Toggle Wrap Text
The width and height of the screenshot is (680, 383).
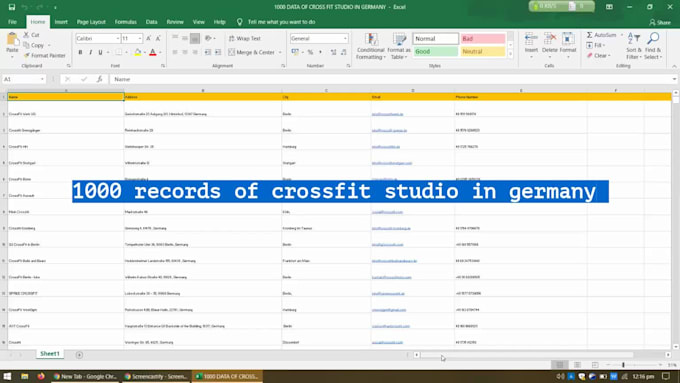(x=245, y=39)
